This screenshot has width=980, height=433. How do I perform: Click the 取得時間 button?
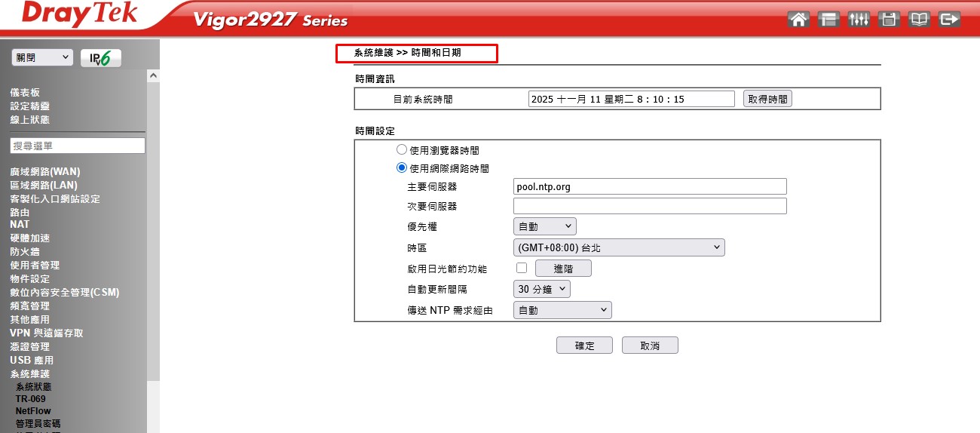coord(767,99)
